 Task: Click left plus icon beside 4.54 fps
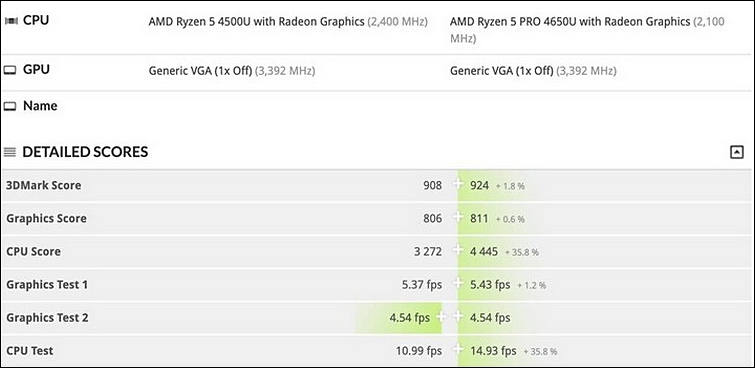click(441, 317)
